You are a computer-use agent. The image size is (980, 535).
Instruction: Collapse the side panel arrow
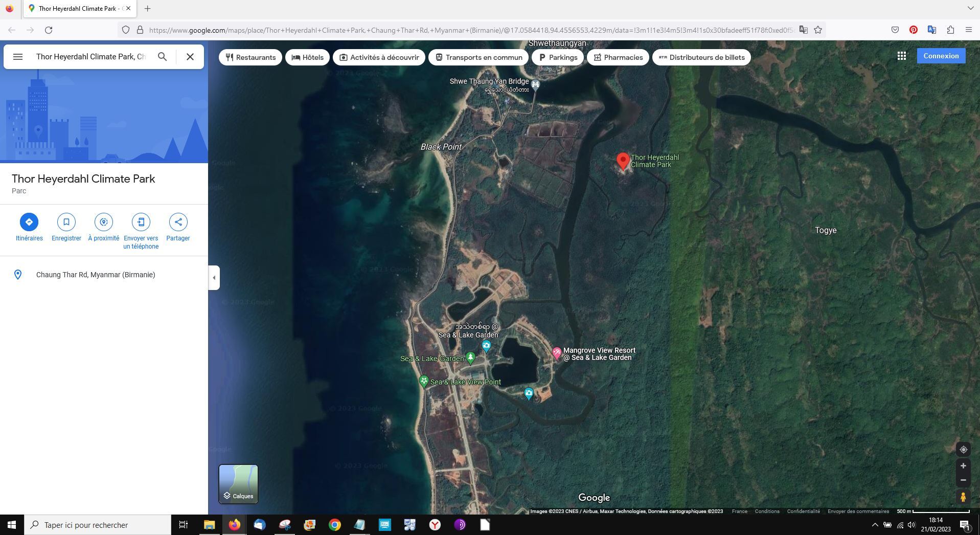(214, 278)
